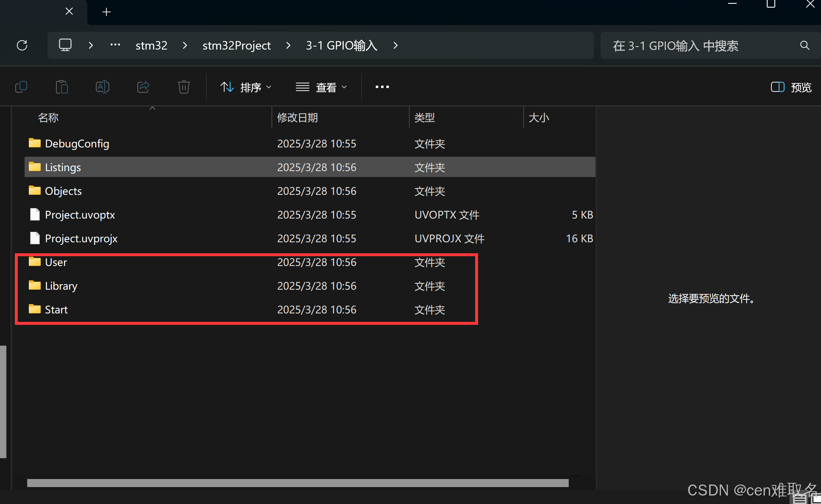
Task: Select the Project.uvprojx file
Action: pyautogui.click(x=81, y=238)
